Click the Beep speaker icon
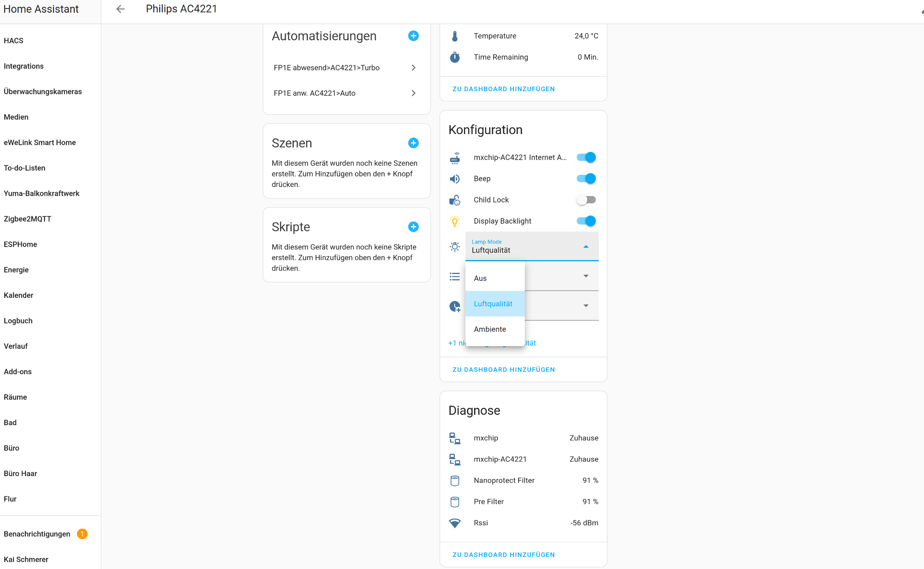Screen dimensions: 924x569 (455, 179)
